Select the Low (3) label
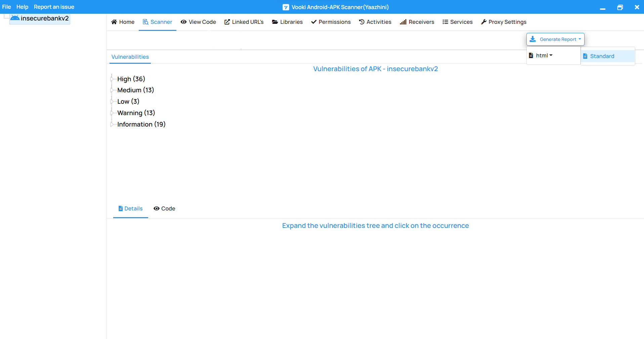The image size is (644, 339). pyautogui.click(x=128, y=101)
